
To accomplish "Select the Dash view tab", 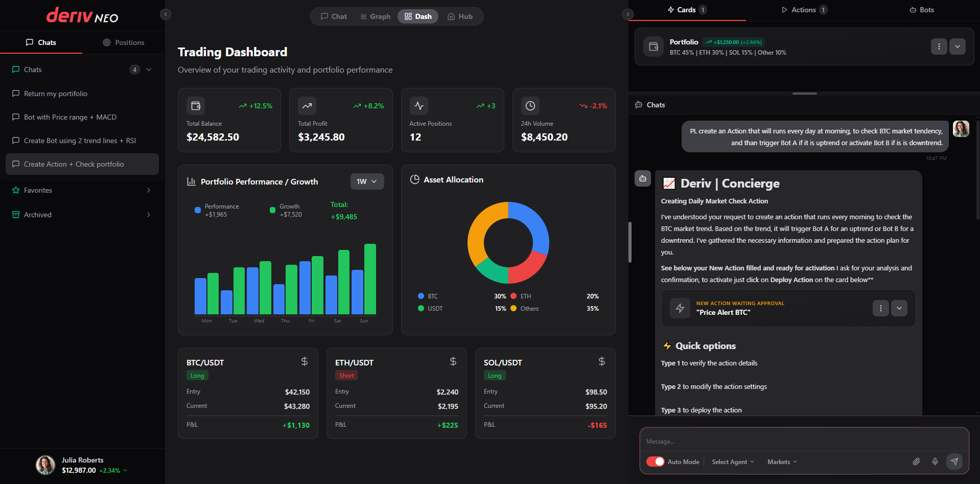I will tap(418, 16).
